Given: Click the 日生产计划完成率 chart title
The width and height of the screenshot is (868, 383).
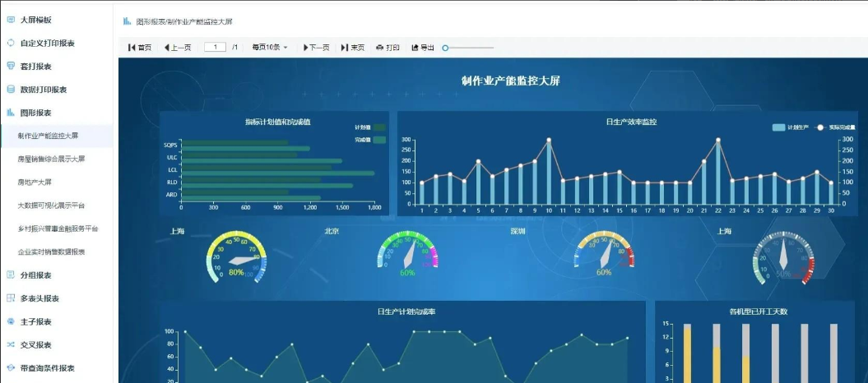Looking at the screenshot, I should click(406, 311).
